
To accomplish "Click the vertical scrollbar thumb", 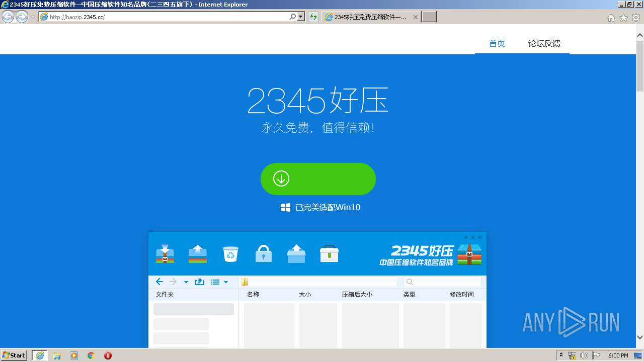I will click(640, 67).
